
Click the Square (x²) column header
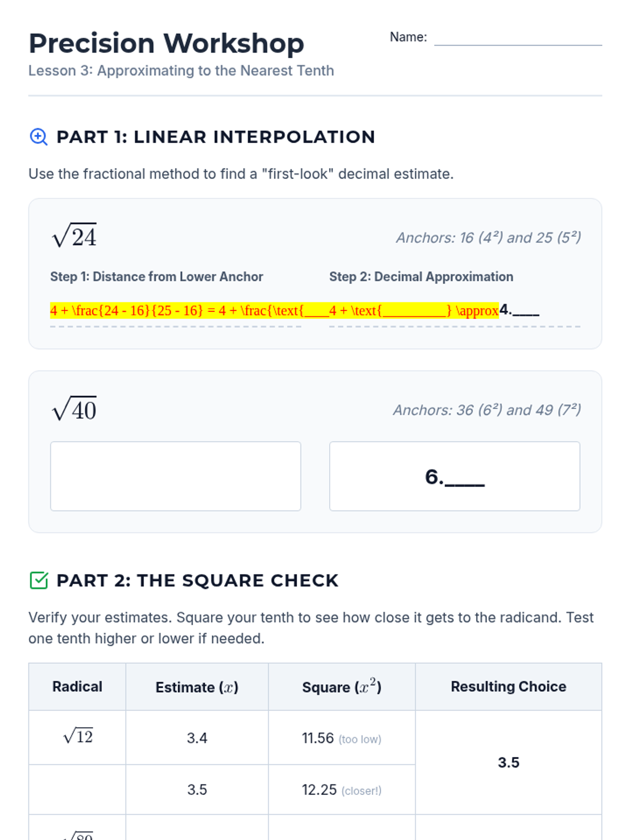[x=342, y=687]
